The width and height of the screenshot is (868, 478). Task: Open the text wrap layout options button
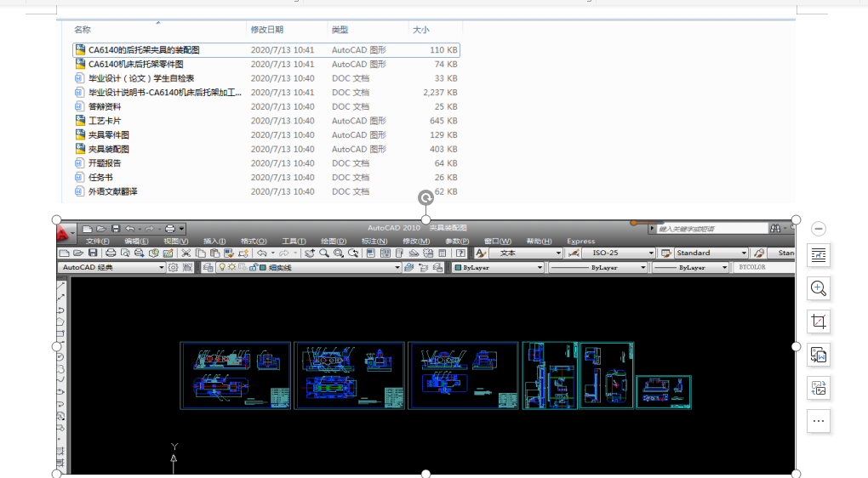pyautogui.click(x=818, y=255)
